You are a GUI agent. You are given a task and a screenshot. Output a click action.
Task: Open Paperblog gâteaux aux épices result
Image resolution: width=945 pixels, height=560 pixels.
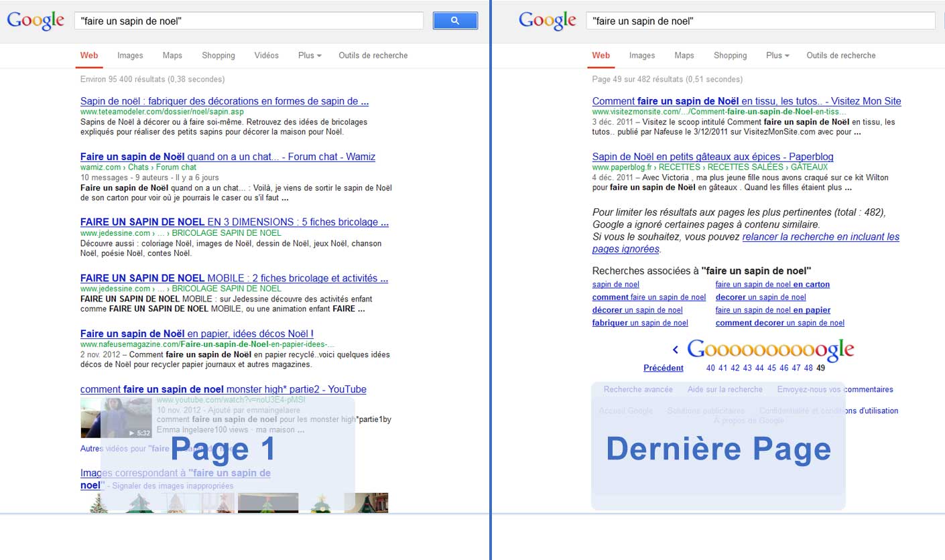click(x=713, y=157)
